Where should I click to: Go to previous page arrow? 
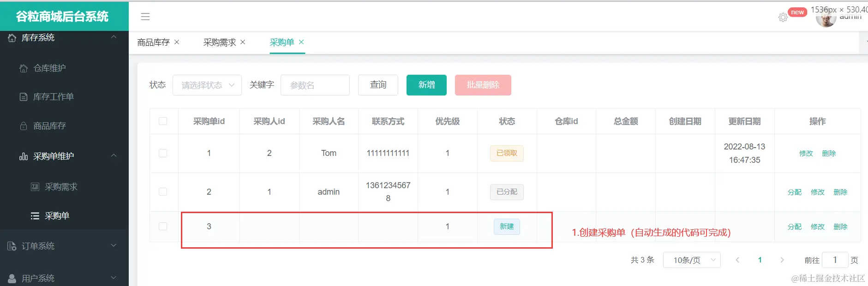(x=737, y=260)
